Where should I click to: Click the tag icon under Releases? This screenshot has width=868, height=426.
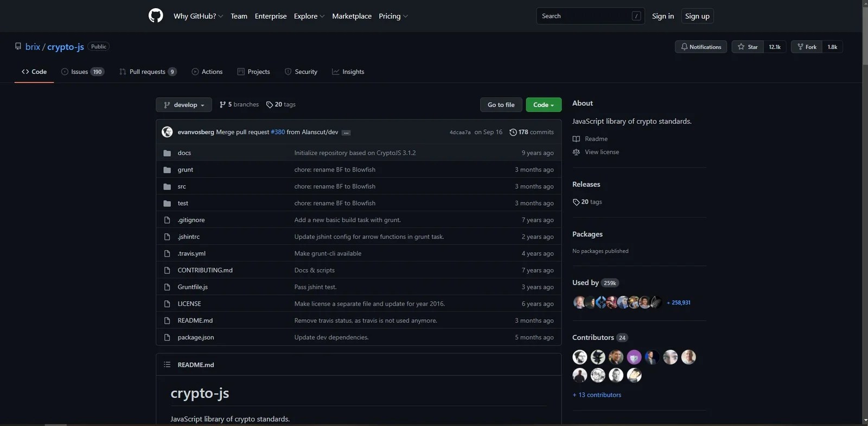click(576, 202)
